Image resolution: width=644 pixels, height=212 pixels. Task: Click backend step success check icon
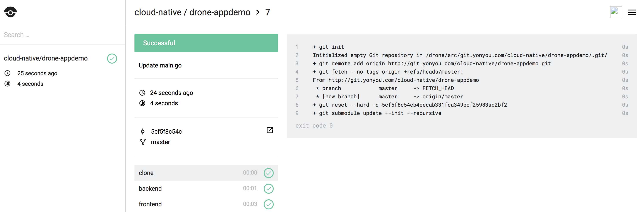[x=268, y=188]
